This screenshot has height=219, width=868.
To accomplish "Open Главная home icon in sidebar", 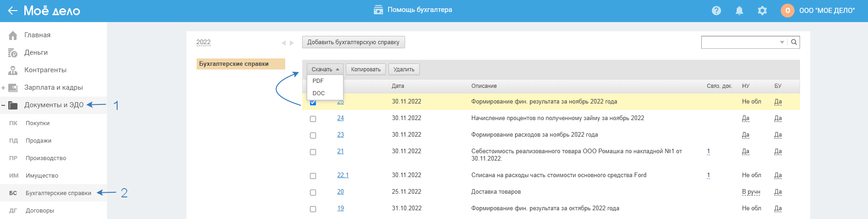I will pyautogui.click(x=13, y=35).
